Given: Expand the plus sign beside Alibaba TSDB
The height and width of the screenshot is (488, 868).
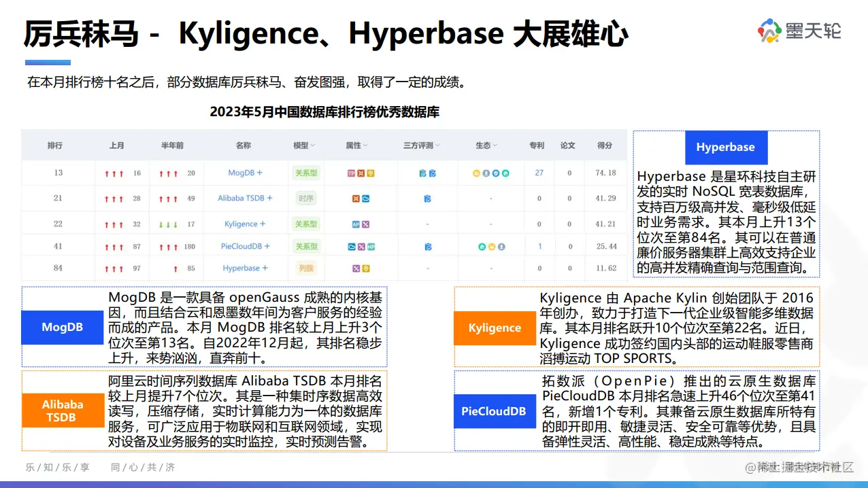Looking at the screenshot, I should 269,198.
